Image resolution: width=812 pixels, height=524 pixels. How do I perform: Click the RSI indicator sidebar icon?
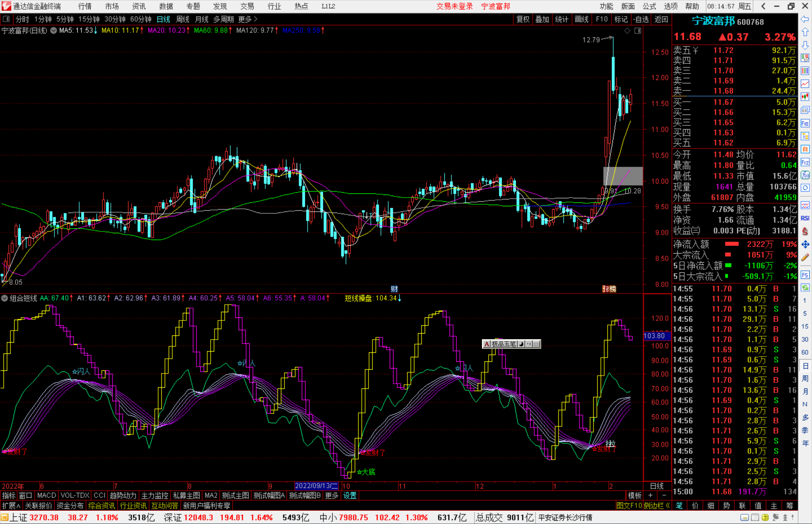[x=805, y=218]
